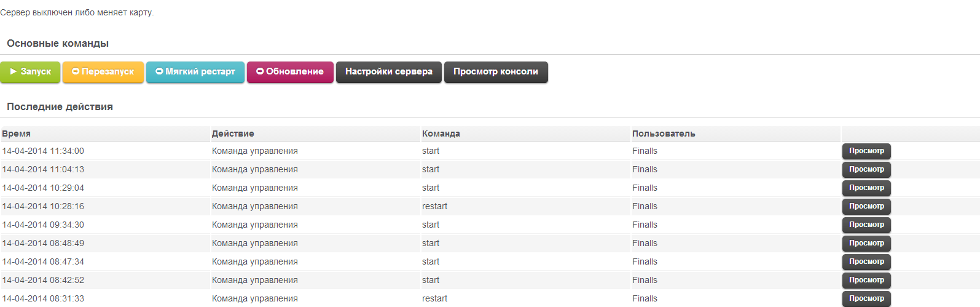View the 08:42:52 start entry
This screenshot has height=307, width=980.
click(x=866, y=281)
